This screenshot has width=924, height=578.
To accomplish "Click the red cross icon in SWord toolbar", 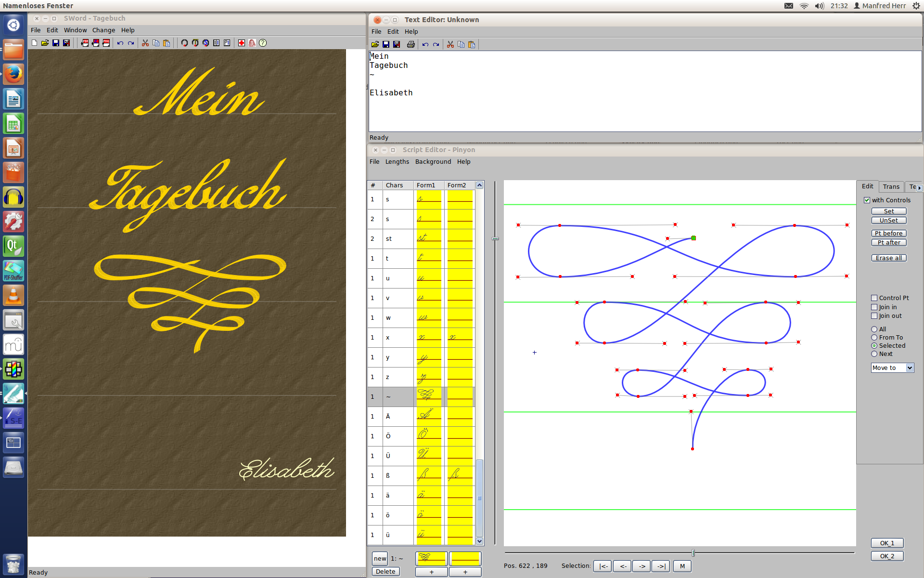I will 242,43.
